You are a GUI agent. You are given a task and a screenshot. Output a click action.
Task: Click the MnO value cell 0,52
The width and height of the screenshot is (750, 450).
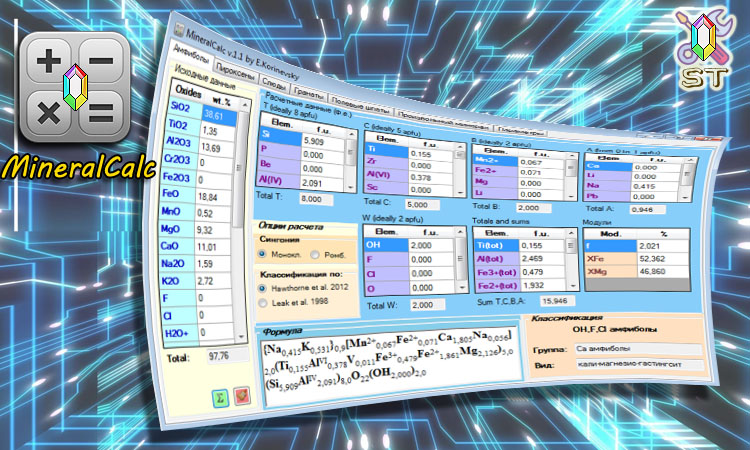(213, 213)
